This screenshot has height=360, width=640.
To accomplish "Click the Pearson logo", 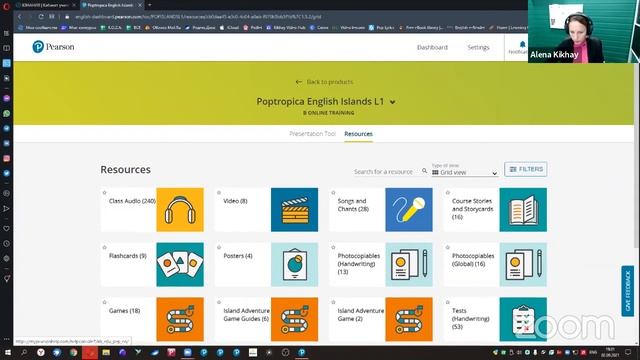I will (53, 47).
